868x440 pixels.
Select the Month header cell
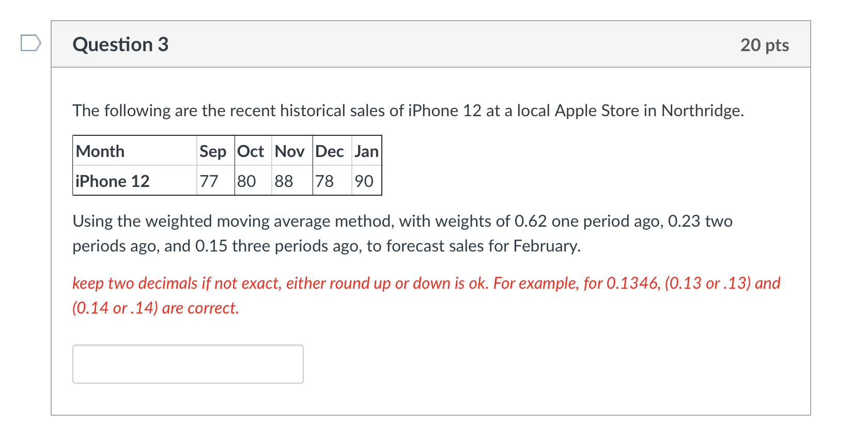[x=100, y=151]
